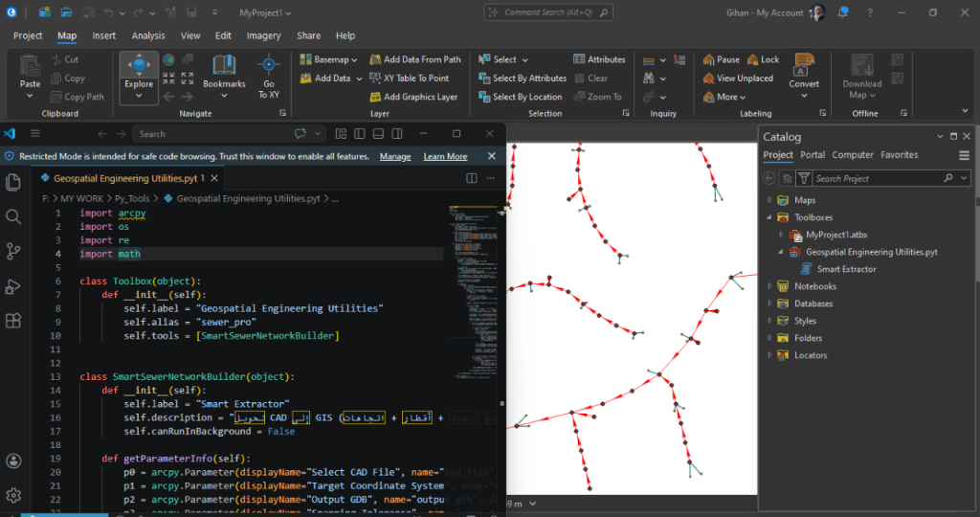The width and height of the screenshot is (980, 517).
Task: Open VS Code Run and Debug icon
Action: click(x=13, y=286)
